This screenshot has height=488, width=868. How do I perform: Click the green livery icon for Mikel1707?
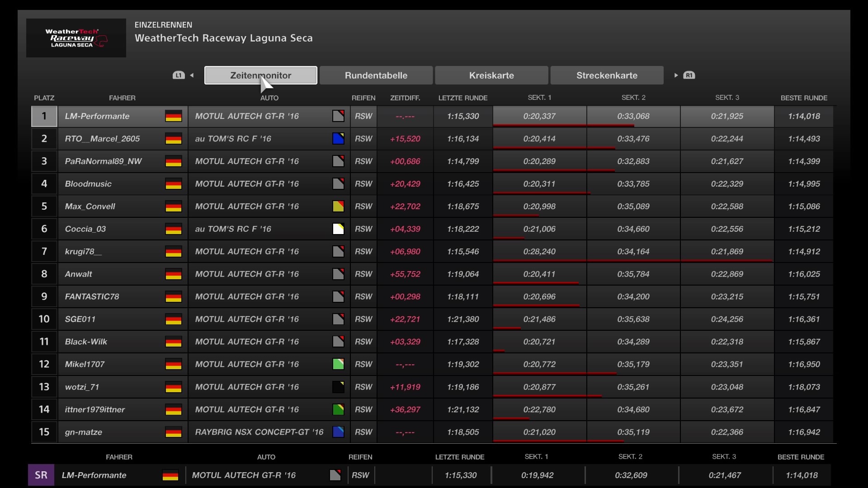pos(338,364)
